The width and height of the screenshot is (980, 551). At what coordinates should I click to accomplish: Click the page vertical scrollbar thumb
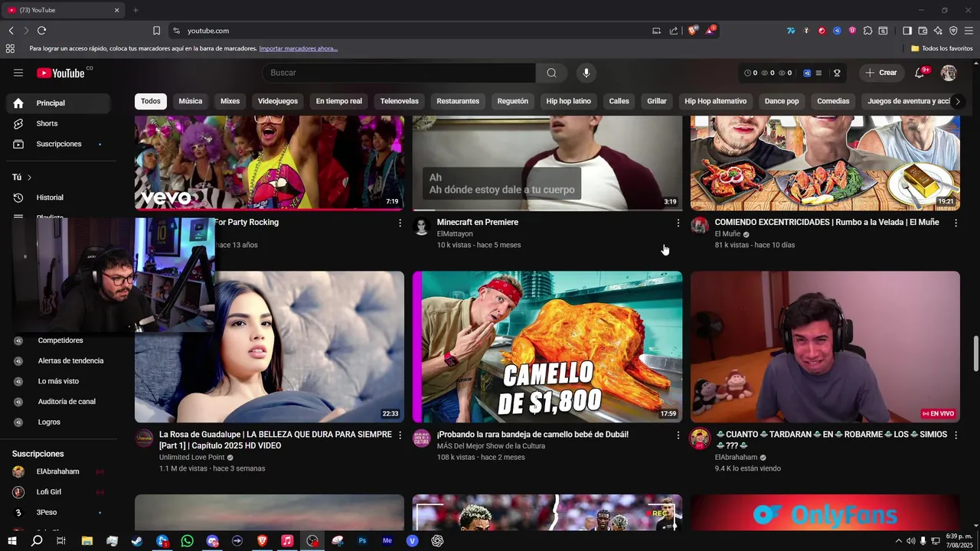(975, 353)
